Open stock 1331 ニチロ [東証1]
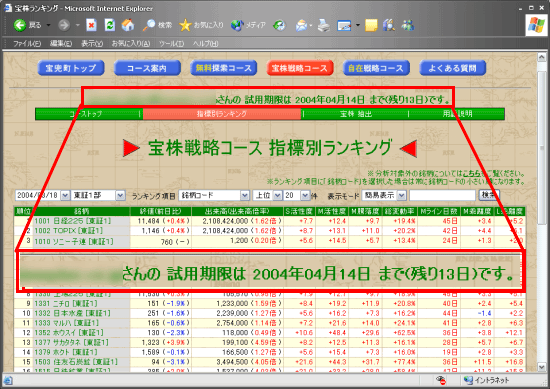Viewport: 550px width, 389px height. (66, 303)
